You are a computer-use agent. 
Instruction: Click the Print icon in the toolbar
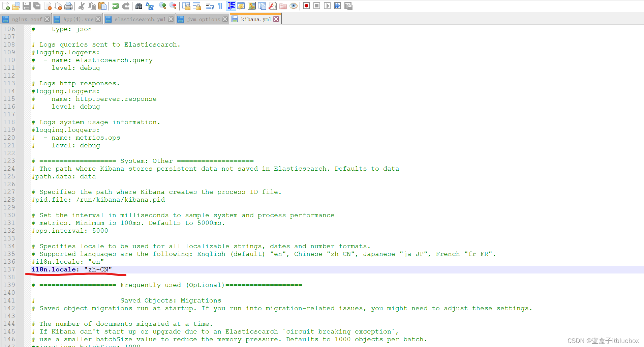[68, 6]
